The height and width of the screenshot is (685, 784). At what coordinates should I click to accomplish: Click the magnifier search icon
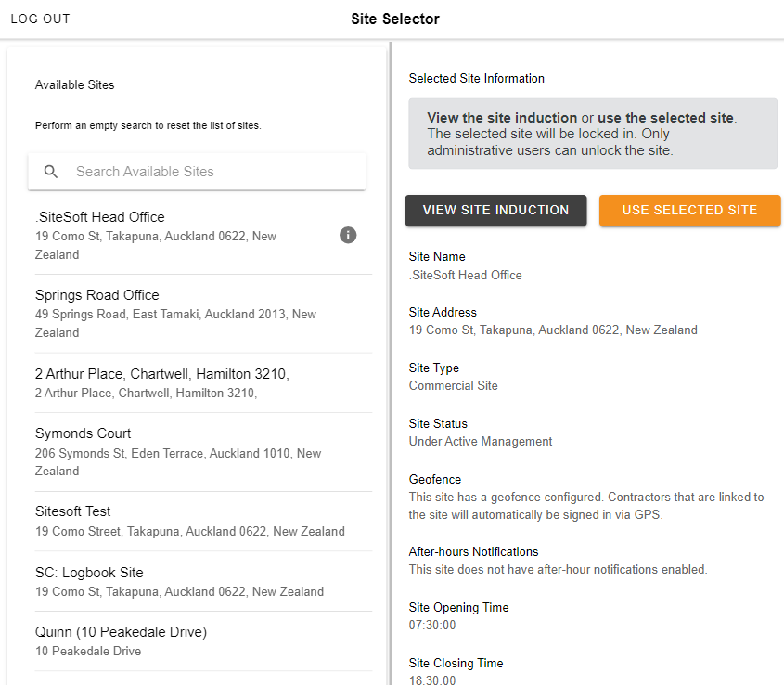coord(52,172)
